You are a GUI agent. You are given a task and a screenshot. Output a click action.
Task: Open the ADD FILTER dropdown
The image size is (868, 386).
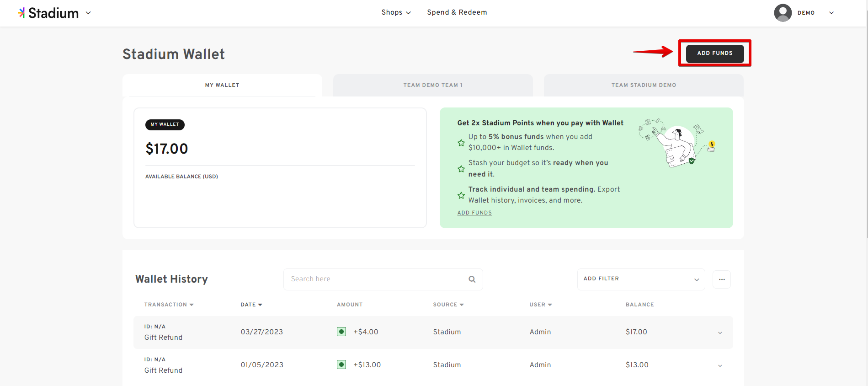click(x=641, y=279)
